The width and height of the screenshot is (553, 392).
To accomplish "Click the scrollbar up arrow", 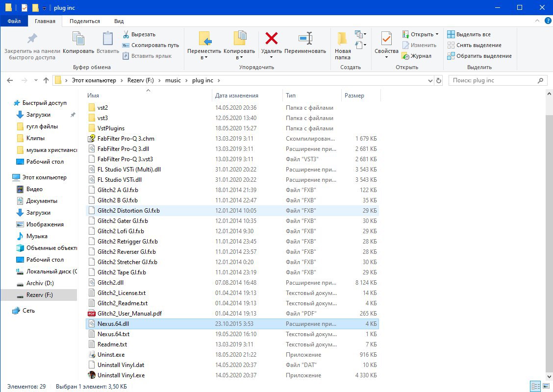I will [x=549, y=94].
